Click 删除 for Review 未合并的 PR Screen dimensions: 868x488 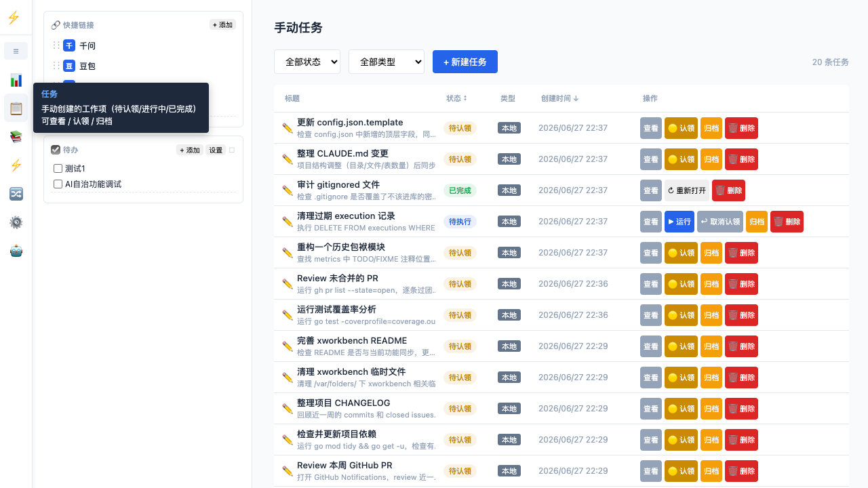741,284
